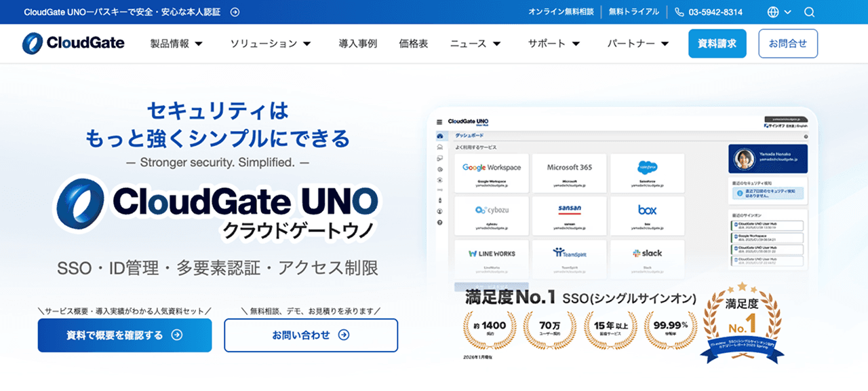Click the arrow icon in the お問い合わせ button
The height and width of the screenshot is (391, 868).
pyautogui.click(x=343, y=335)
